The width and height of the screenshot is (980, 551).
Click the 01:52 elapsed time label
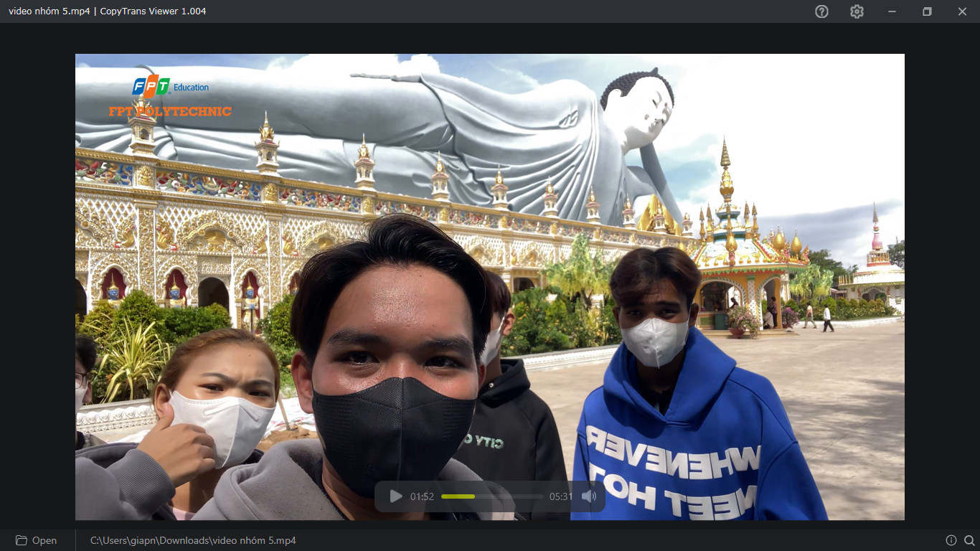(x=422, y=496)
